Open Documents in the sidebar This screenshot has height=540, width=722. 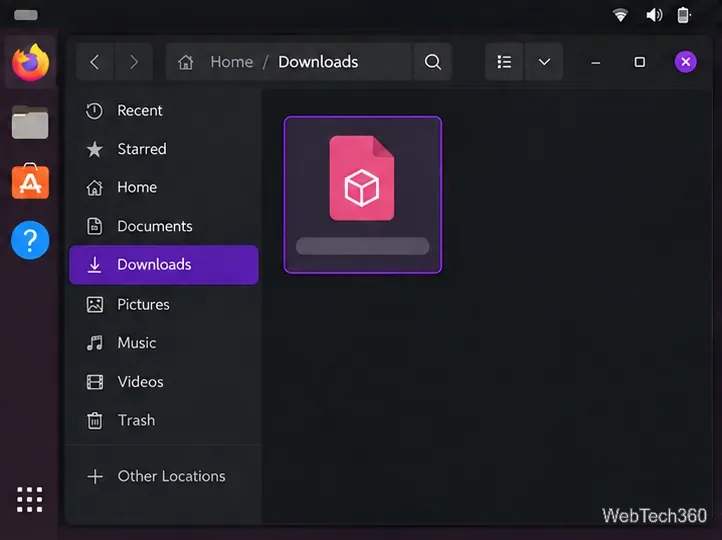coord(163,226)
